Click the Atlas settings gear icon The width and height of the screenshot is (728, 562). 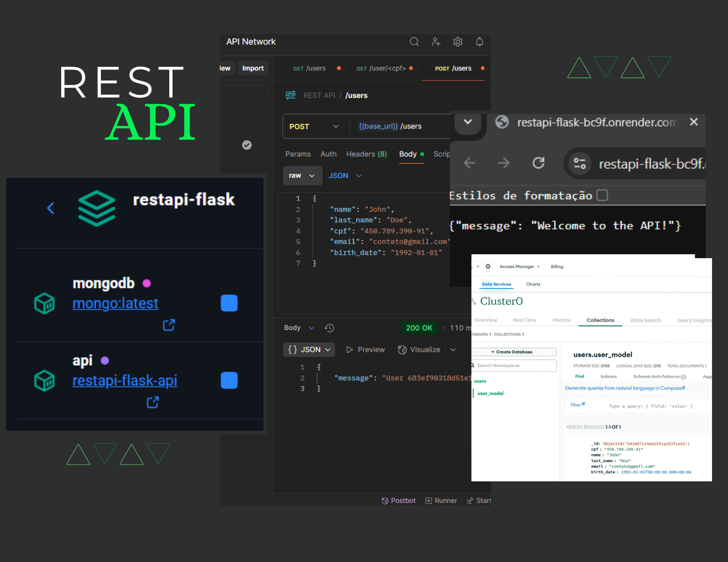[x=488, y=267]
